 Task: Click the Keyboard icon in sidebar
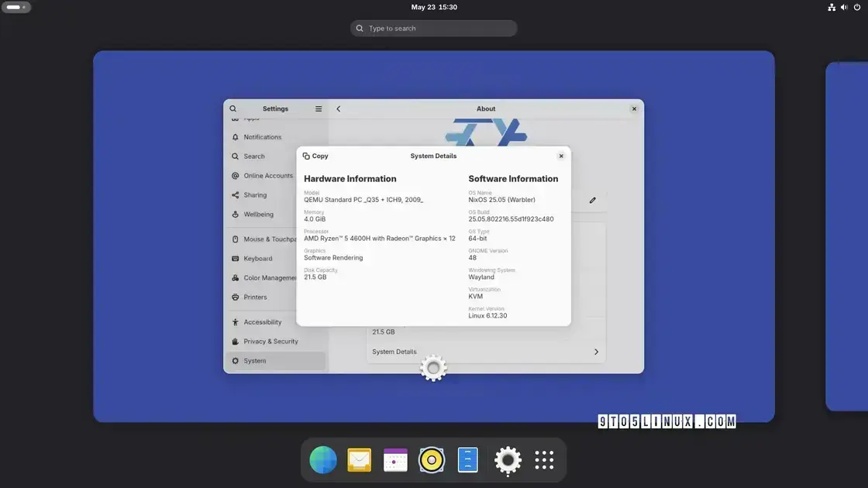[236, 259]
